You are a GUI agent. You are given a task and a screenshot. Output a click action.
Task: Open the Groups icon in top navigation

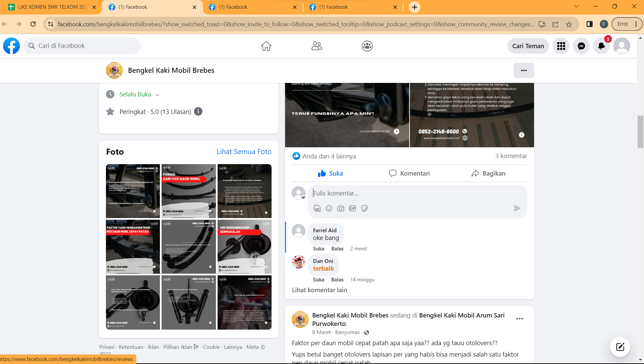coord(367,46)
